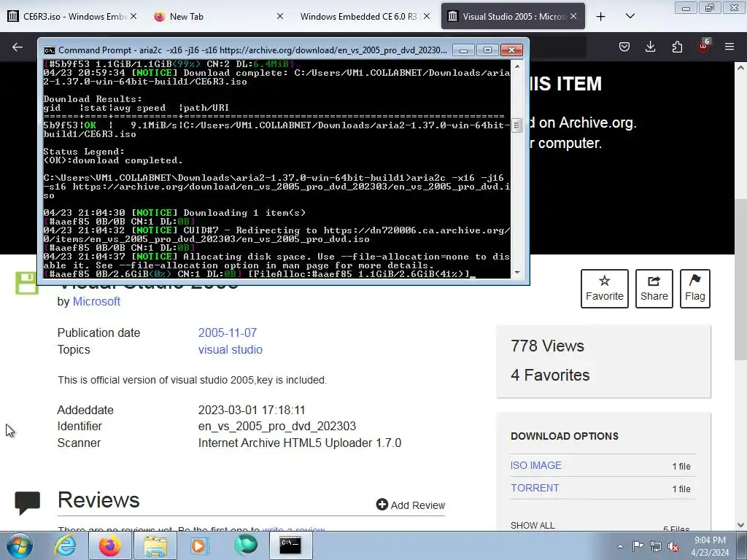Click the DOWNLOAD OPTIONS heading
The image size is (747, 560).
(565, 436)
